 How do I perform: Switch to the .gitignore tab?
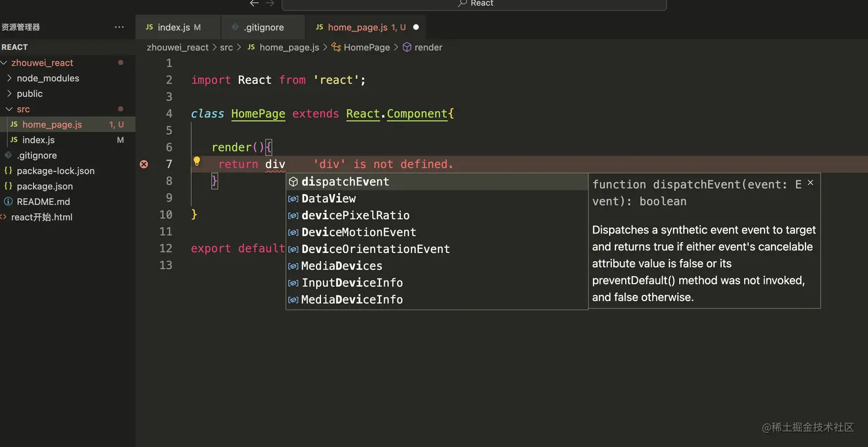(263, 27)
